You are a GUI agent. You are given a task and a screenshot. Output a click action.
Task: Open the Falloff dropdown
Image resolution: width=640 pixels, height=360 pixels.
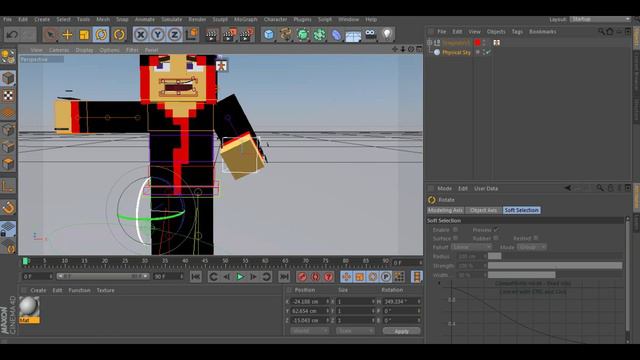(471, 247)
